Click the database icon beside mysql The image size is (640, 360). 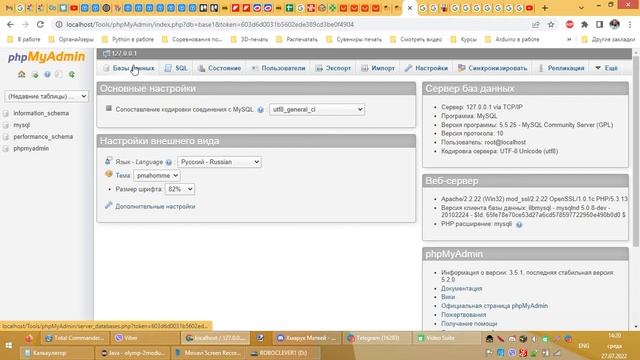[6, 125]
